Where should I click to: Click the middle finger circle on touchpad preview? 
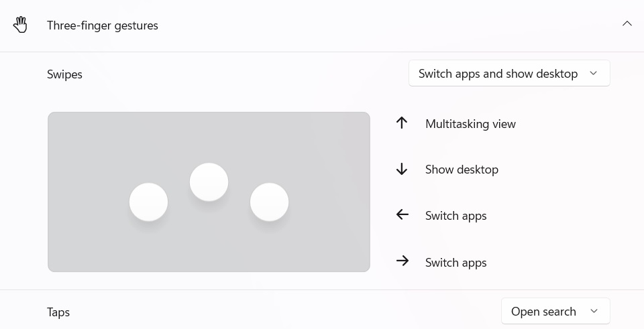click(x=209, y=182)
